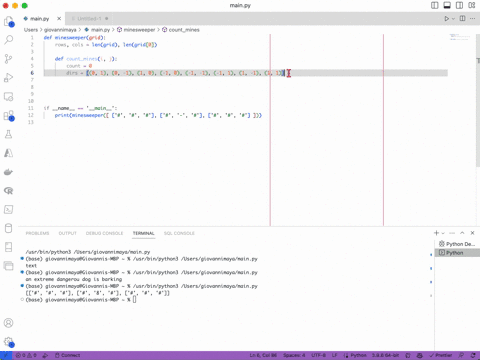480x360 pixels.
Task: Open the SQL CONSOLE panel tab
Action: tap(179, 233)
